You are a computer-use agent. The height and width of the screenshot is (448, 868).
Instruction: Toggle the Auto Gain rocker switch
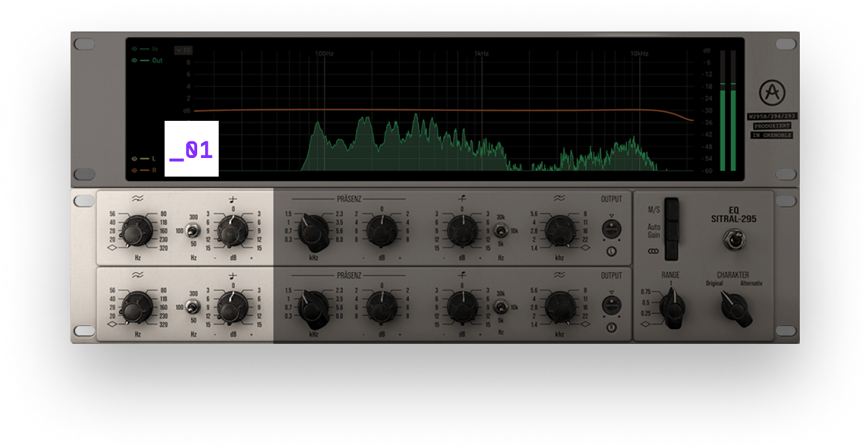(x=672, y=231)
